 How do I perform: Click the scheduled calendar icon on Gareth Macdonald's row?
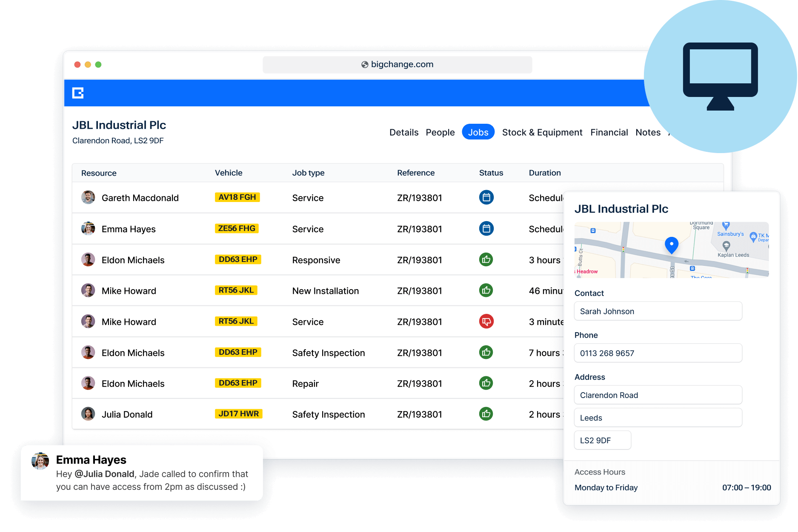tap(486, 197)
